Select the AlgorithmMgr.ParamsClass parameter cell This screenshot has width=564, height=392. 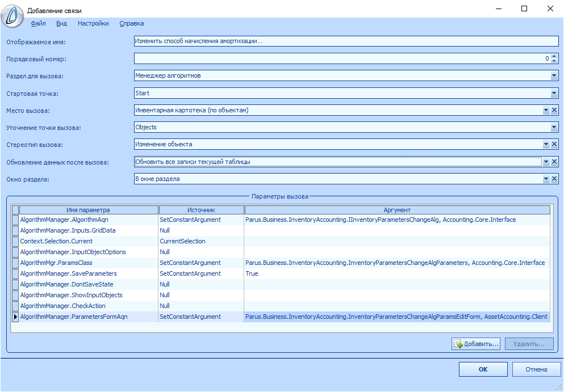(x=89, y=263)
